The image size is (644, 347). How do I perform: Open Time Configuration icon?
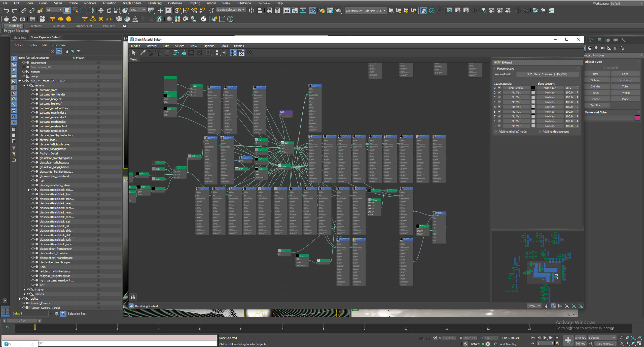[557, 343]
